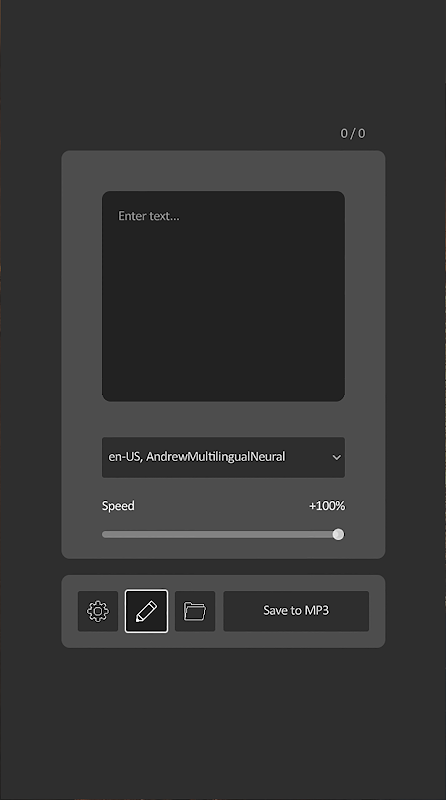Viewport: 446px width, 800px height.
Task: Click the gear button left of pencil
Action: coord(98,611)
